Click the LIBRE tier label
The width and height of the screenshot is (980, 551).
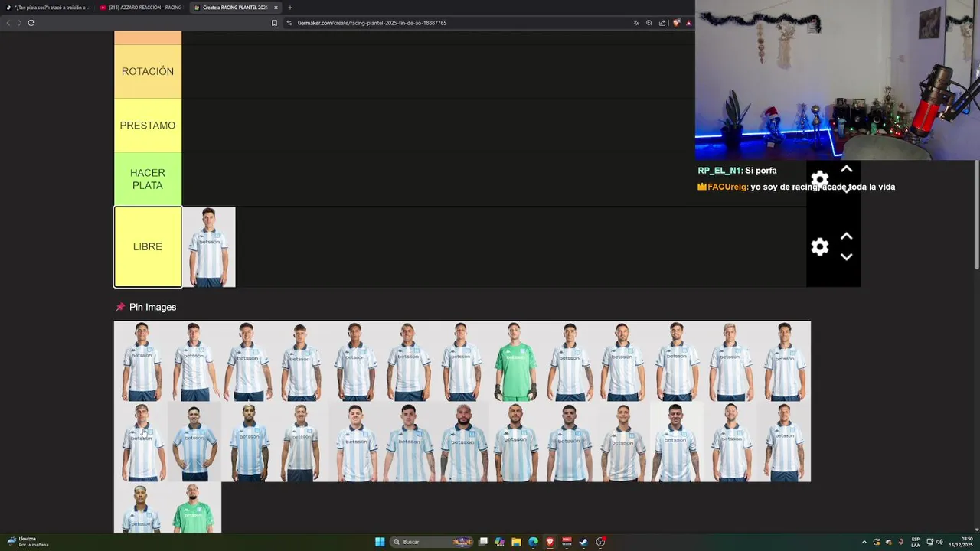point(148,246)
